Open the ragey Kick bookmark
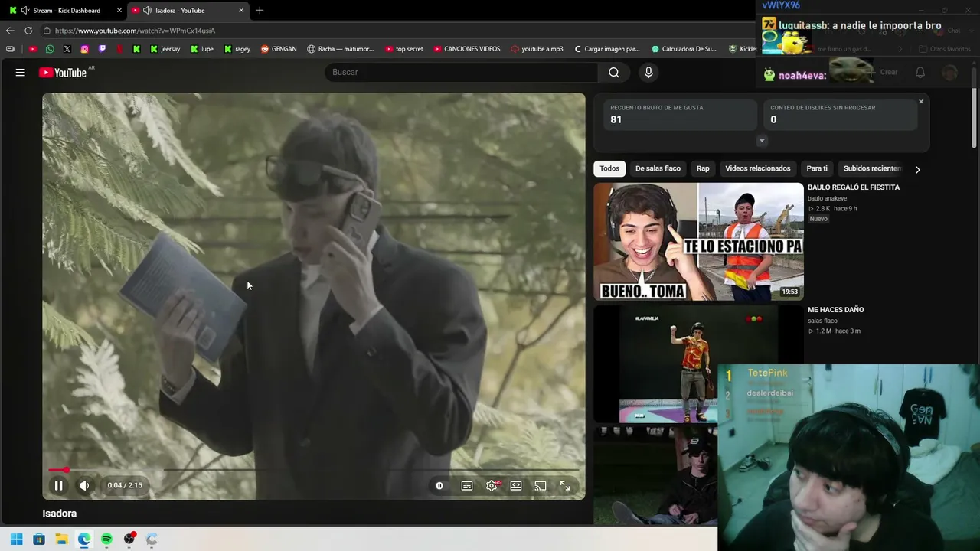This screenshot has width=980, height=551. coord(237,49)
